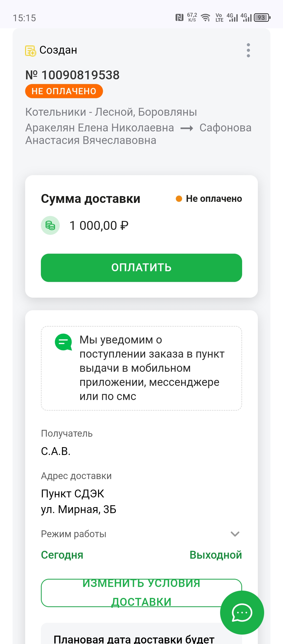Tap the orange unpaid status dot
Viewport: 283px width, 644px height.
[179, 199]
